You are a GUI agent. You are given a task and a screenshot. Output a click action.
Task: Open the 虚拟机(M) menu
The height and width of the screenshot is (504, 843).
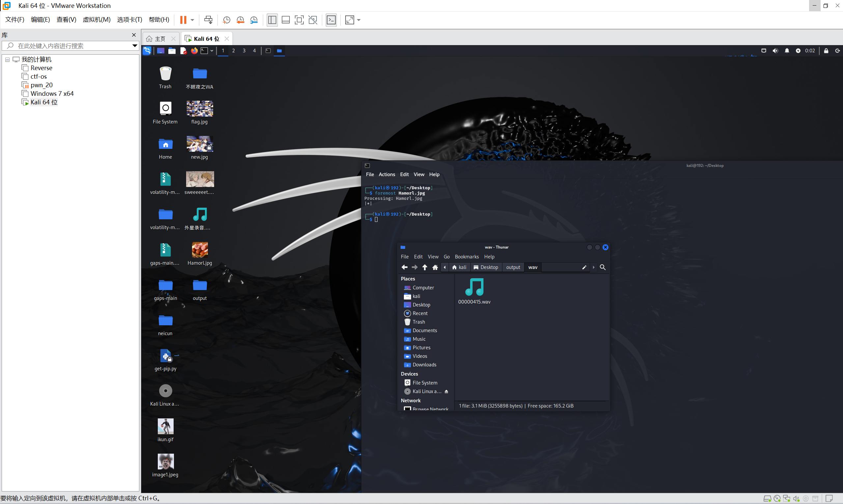point(97,20)
